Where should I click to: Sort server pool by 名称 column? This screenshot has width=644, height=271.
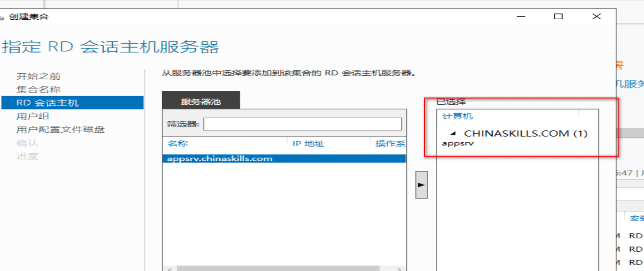pyautogui.click(x=178, y=144)
